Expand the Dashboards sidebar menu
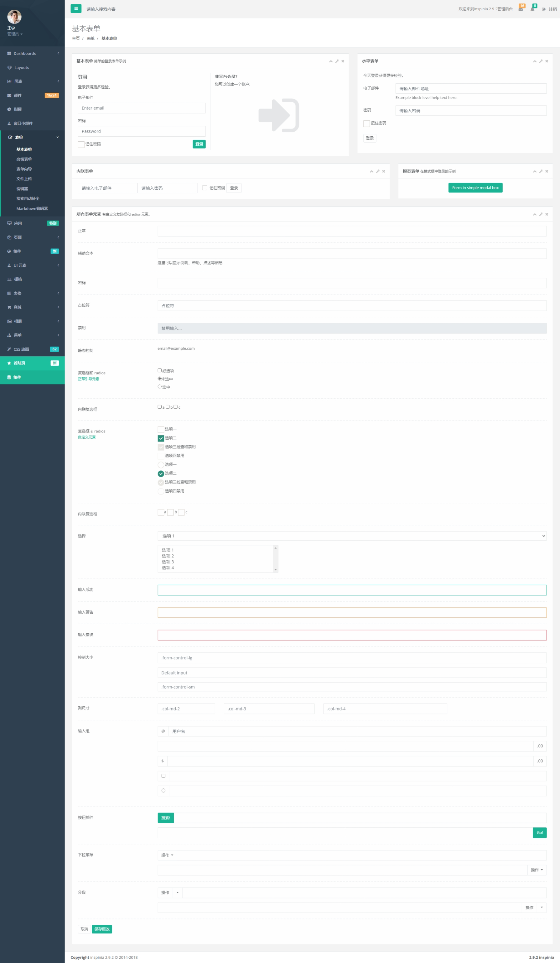Screen dimensions: 560x963 pyautogui.click(x=33, y=54)
